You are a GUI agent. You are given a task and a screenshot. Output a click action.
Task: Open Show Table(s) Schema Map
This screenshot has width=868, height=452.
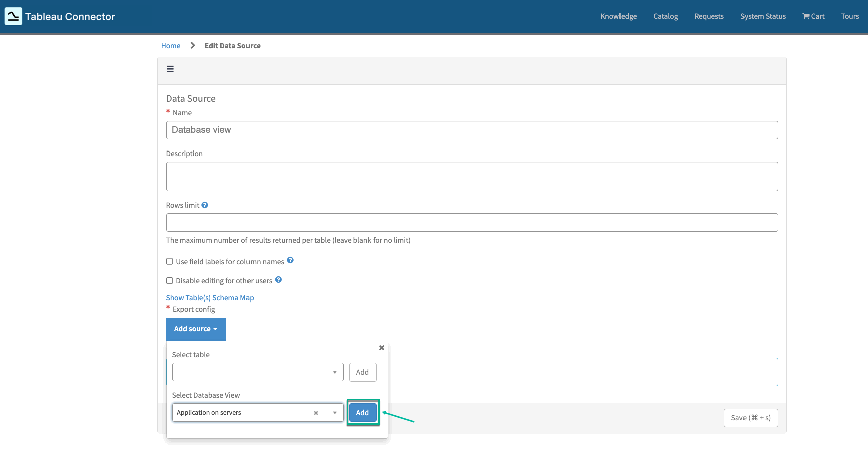coord(210,297)
